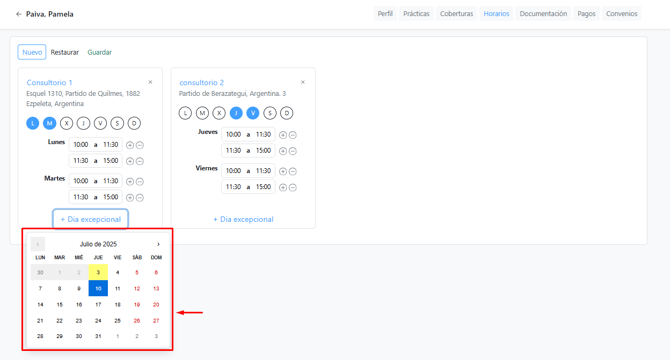Open the Coberturas tab

click(456, 14)
